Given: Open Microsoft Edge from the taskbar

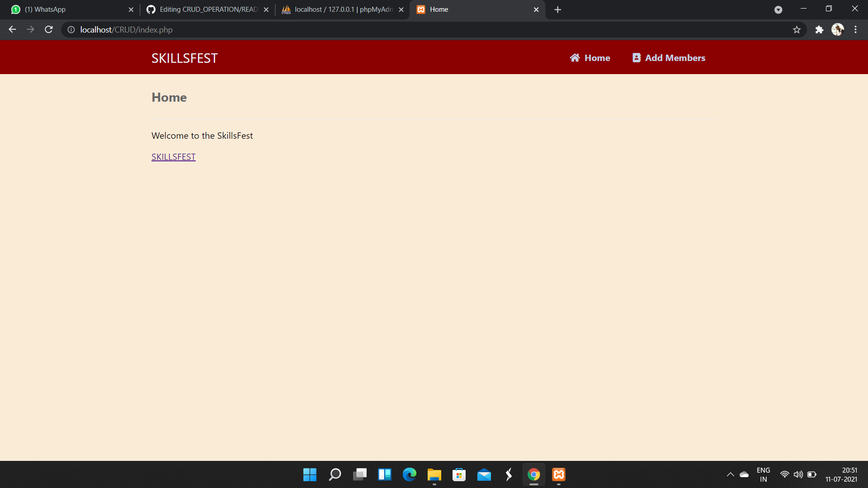Looking at the screenshot, I should tap(410, 474).
